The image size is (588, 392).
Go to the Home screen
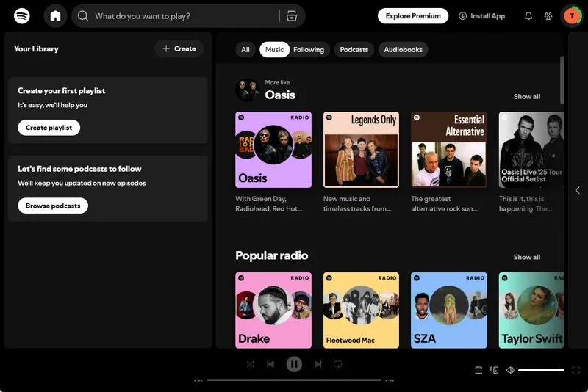click(56, 16)
